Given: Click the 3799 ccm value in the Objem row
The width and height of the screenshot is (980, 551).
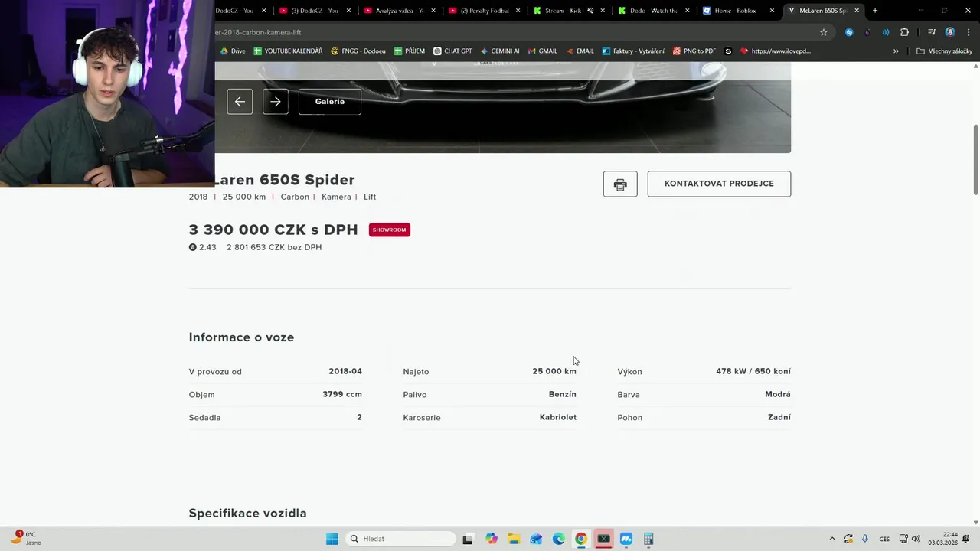Looking at the screenshot, I should [x=342, y=394].
